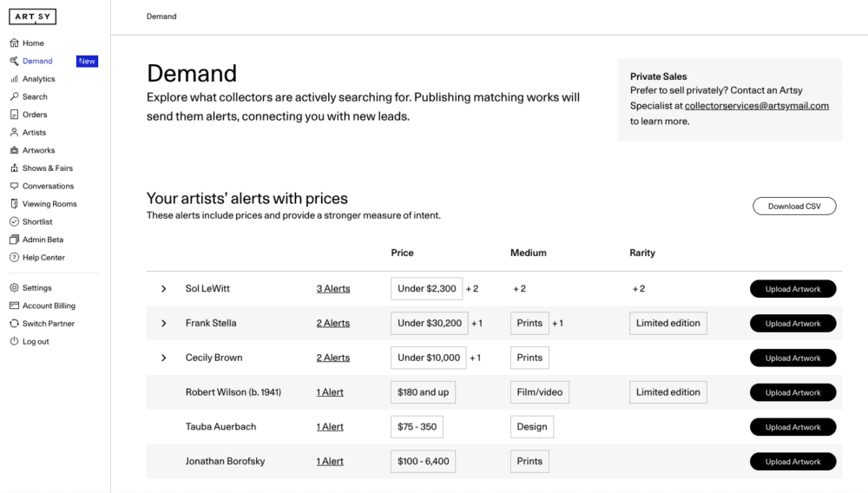Go to Orders section
Viewport: 868px width, 493px height.
tap(35, 115)
